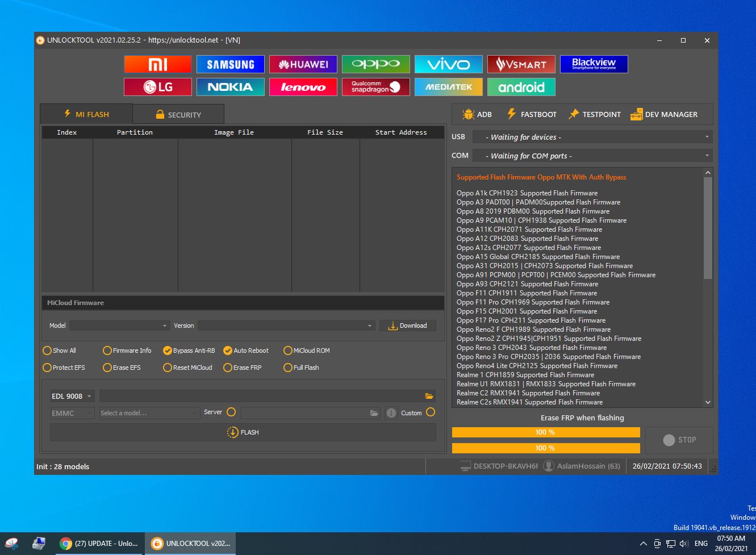Screen dimensions: 756x555
Task: Switch to the MI FLASH tab
Action: pos(86,114)
